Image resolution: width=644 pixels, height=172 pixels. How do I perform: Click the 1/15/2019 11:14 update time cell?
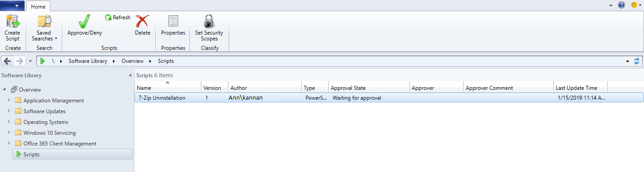point(581,97)
